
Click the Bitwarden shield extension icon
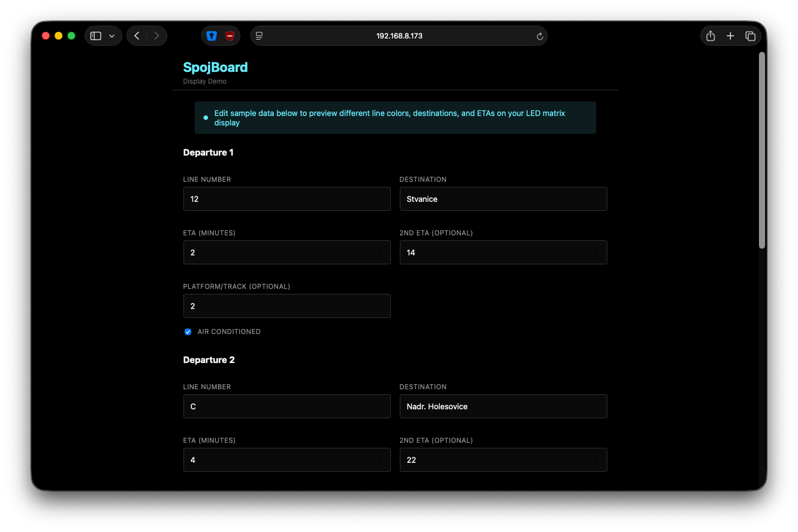pos(211,36)
